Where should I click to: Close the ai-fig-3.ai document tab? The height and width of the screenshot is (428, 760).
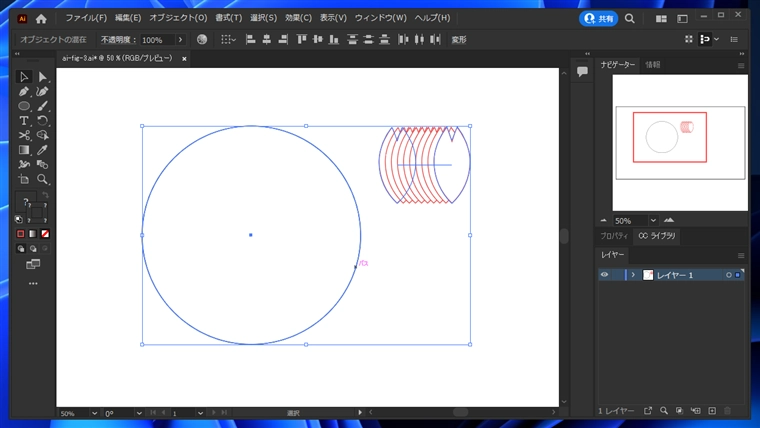click(x=184, y=59)
